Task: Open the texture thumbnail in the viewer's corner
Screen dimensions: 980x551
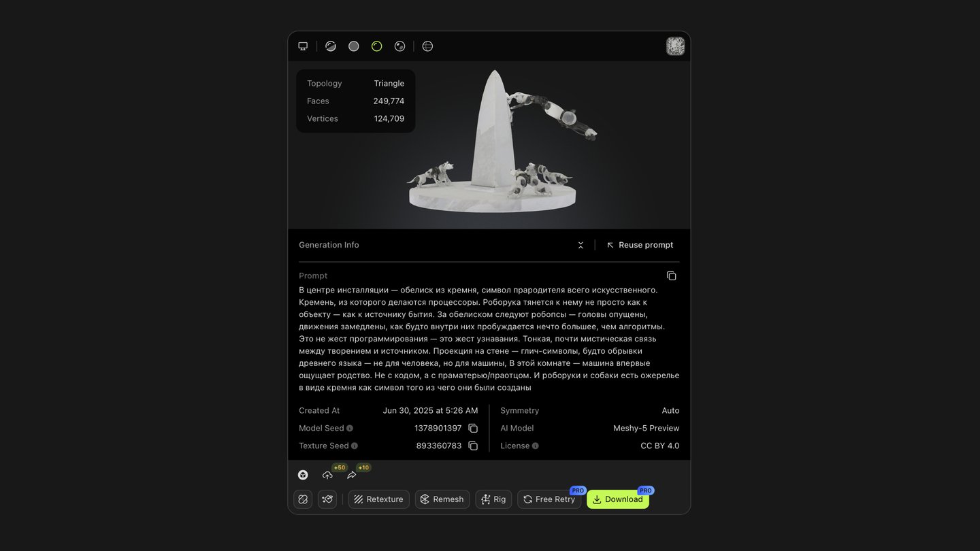Action: tap(675, 46)
